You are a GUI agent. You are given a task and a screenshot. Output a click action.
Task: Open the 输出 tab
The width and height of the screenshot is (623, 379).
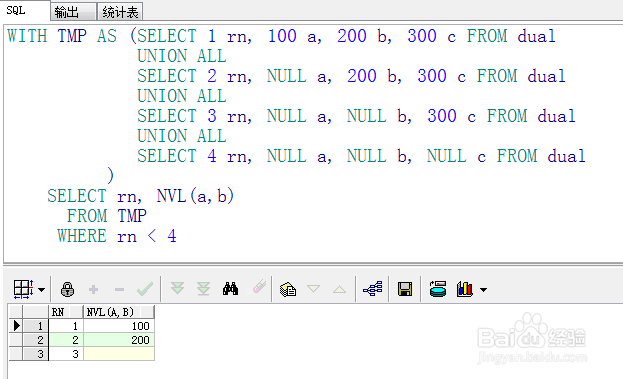point(74,12)
